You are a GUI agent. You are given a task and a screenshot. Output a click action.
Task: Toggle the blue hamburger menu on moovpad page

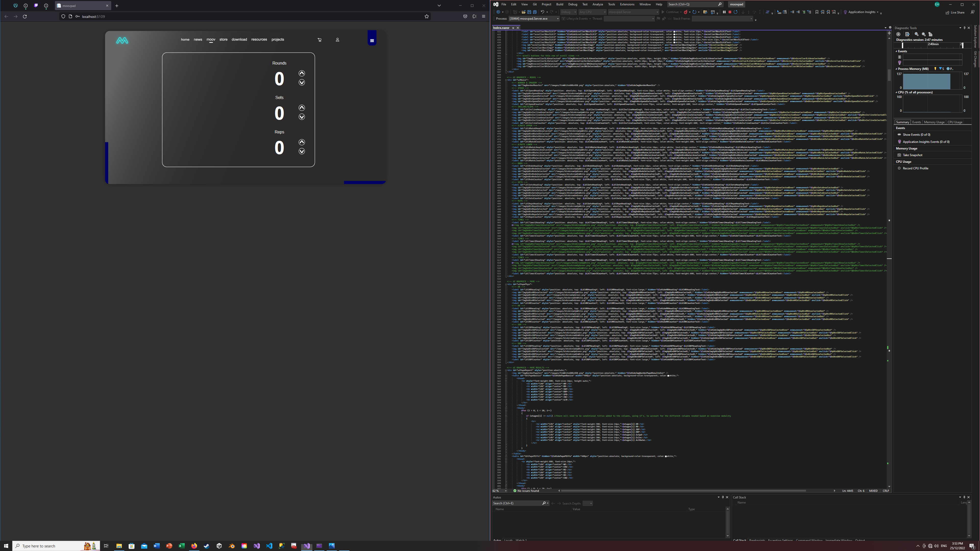372,40
